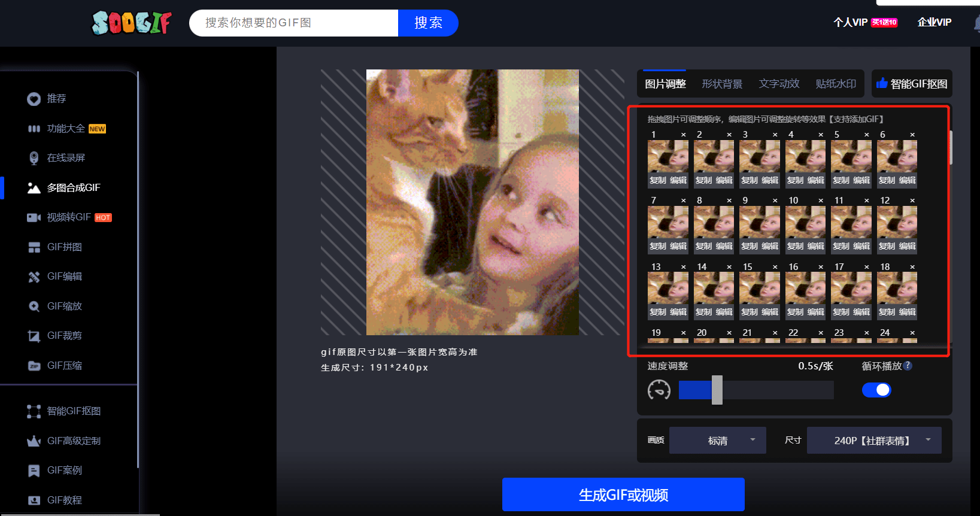Toggle the 循环播放 loop switch
Screen dimensions: 980x516
pos(876,390)
